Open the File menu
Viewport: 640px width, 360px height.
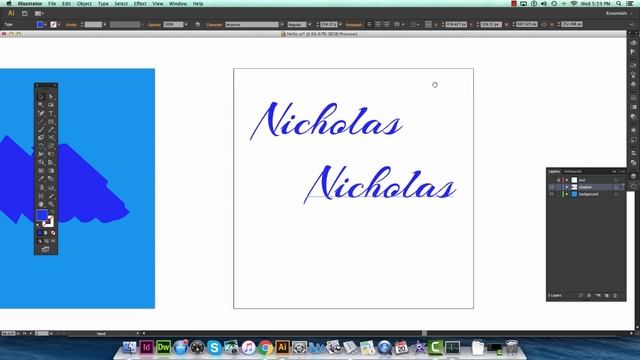pyautogui.click(x=52, y=4)
